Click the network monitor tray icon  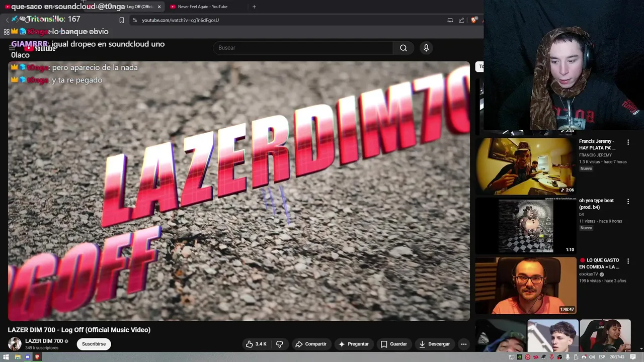tap(511, 357)
